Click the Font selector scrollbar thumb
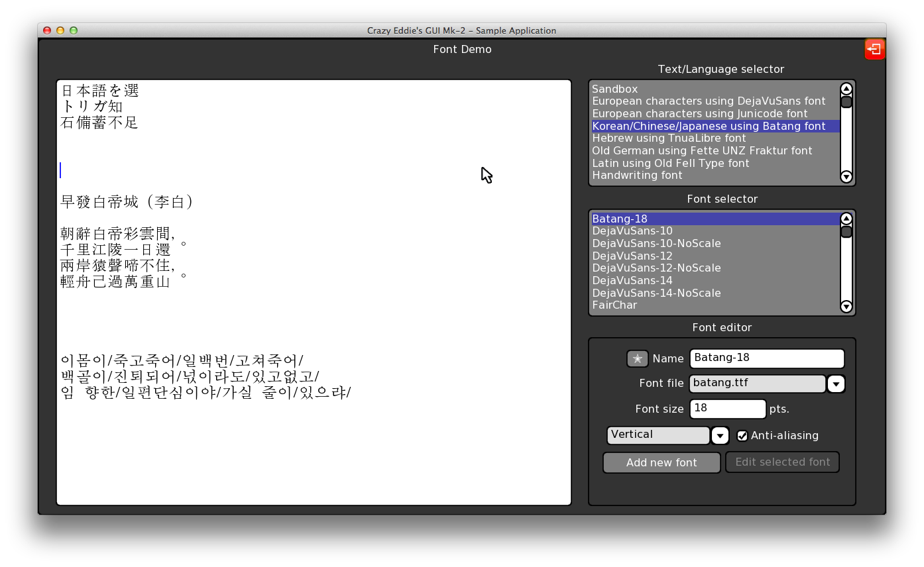924x567 pixels. (846, 233)
